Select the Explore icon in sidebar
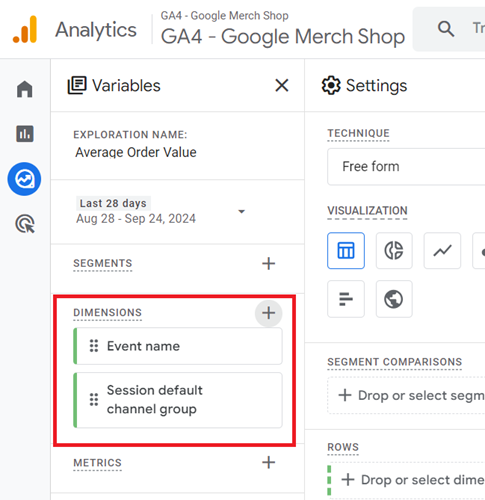Viewport: 485px width, 500px height. click(x=24, y=179)
